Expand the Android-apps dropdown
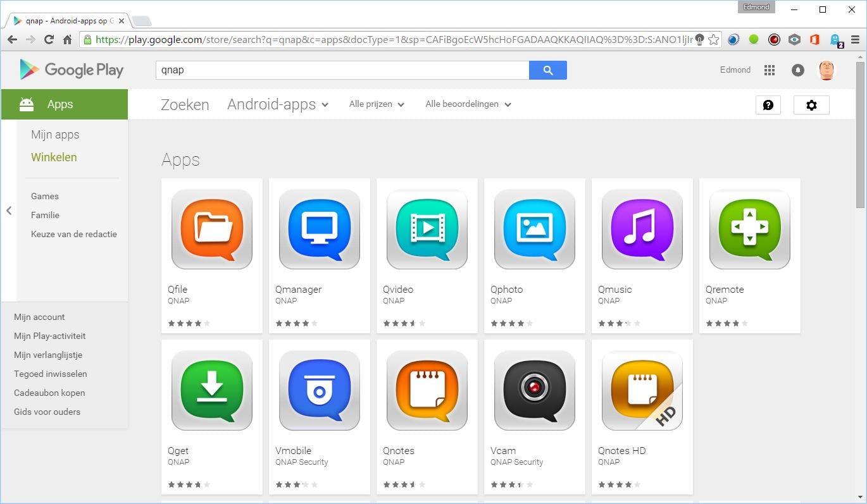867x504 pixels. pos(278,104)
